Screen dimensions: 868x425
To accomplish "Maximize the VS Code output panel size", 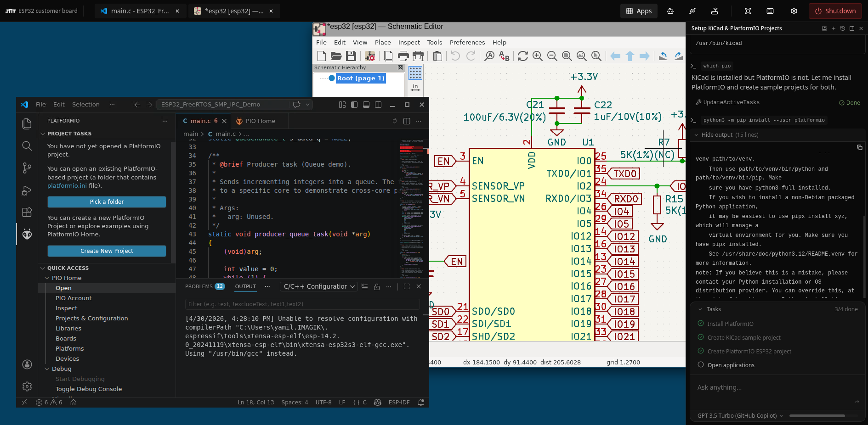I will 407,286.
